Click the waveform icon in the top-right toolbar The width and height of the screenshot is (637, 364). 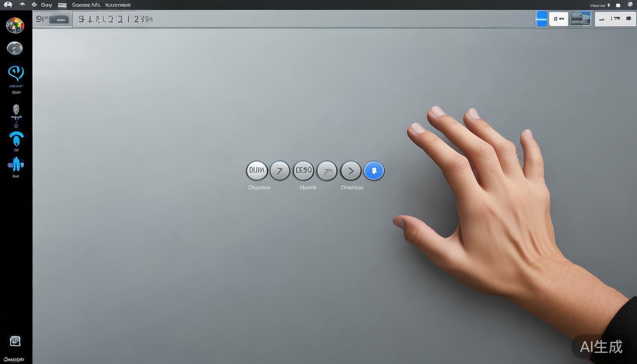coord(602,19)
